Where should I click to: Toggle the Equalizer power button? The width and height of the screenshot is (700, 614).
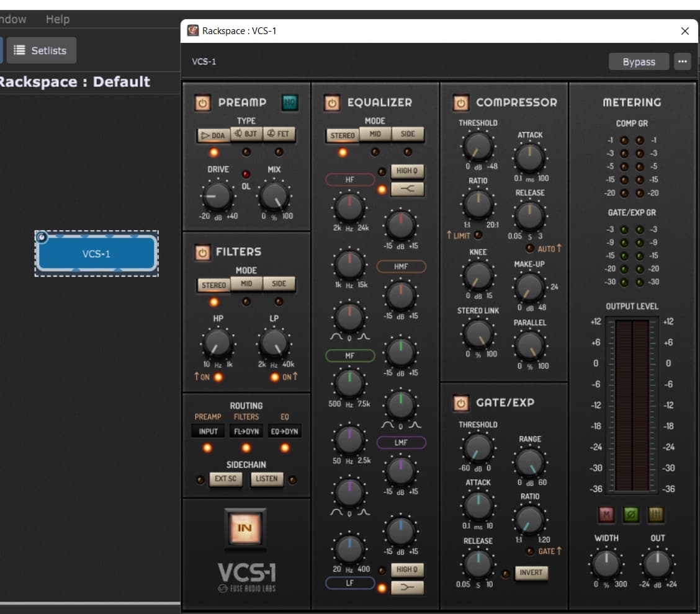[x=332, y=103]
